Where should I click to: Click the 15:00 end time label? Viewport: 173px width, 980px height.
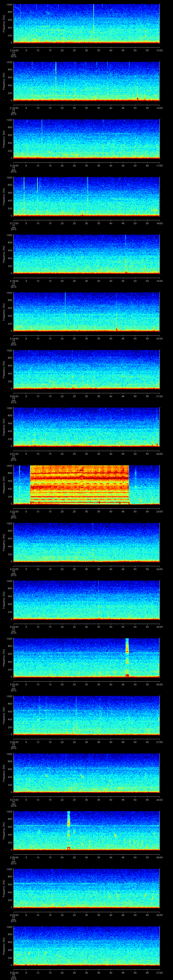coord(159,50)
